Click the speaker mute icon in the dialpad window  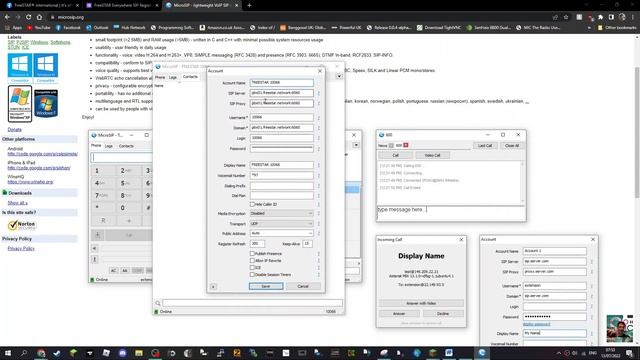click(x=94, y=248)
